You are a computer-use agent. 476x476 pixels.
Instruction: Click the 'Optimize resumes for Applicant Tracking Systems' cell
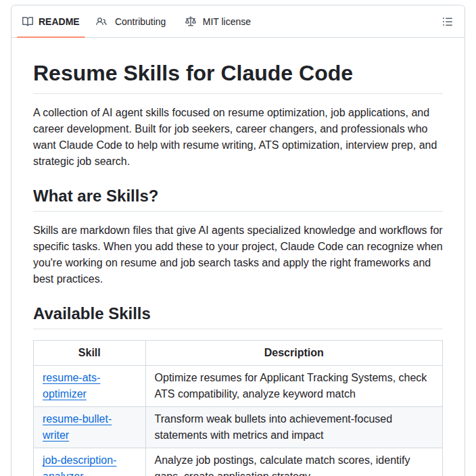coord(294,386)
